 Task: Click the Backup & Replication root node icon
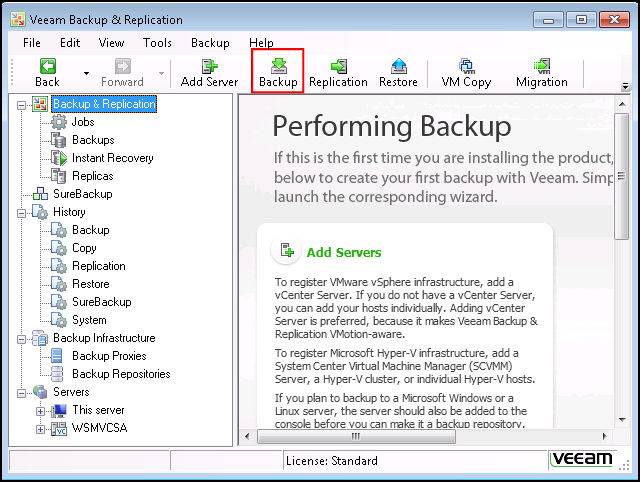tap(40, 104)
